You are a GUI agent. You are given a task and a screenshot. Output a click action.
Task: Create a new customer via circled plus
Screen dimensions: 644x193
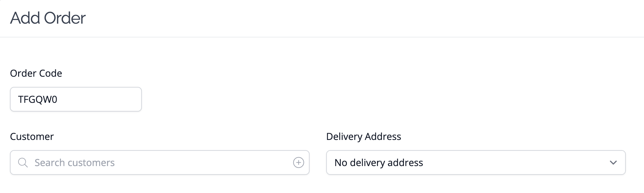298,162
